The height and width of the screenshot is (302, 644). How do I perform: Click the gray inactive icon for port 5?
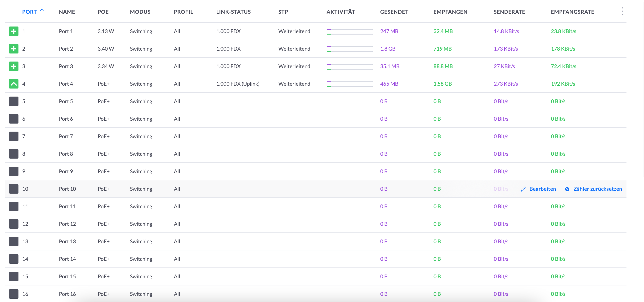[x=14, y=101]
